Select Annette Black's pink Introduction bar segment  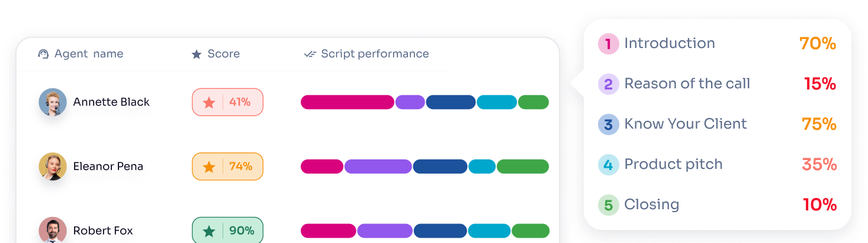(x=347, y=102)
